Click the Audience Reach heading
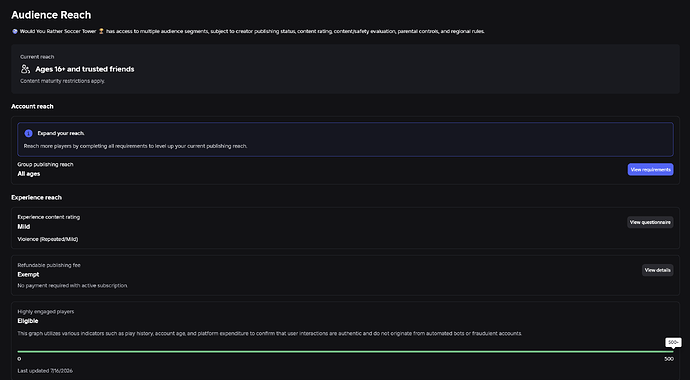Screen dimensions: 690x380 [51, 15]
